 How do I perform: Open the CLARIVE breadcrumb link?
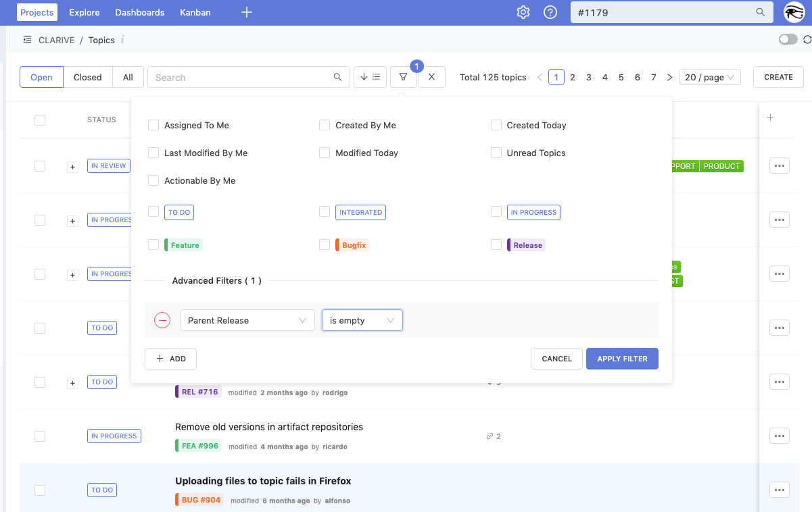pyautogui.click(x=57, y=40)
